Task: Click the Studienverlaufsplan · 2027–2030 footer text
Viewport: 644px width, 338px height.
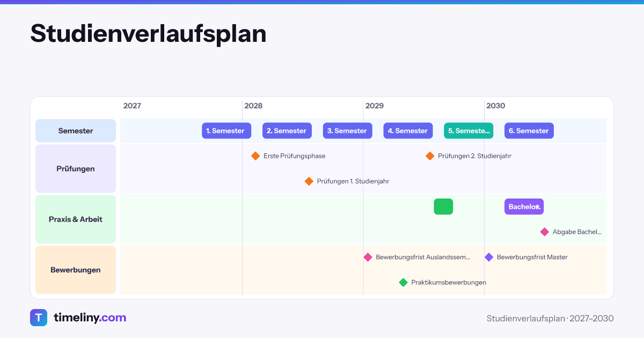Action: pos(550,318)
